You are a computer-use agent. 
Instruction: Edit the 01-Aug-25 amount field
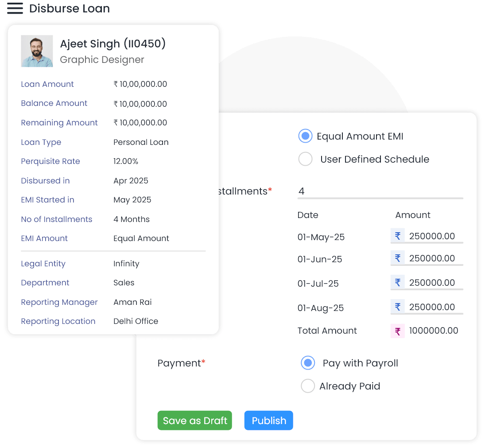click(x=433, y=307)
